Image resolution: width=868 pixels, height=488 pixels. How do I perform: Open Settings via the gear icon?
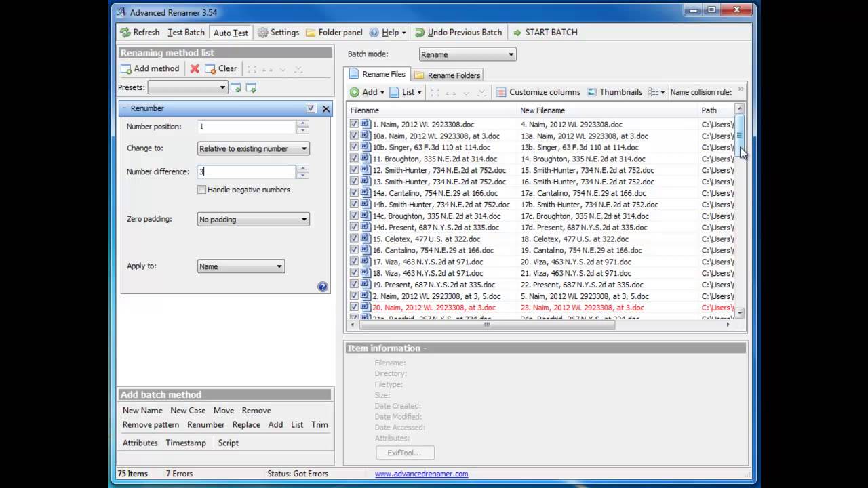coord(262,33)
